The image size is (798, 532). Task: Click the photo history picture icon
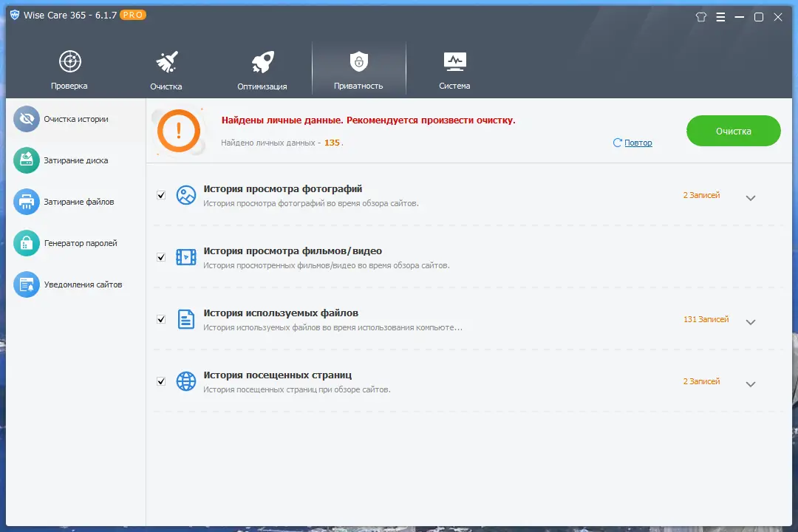coord(185,195)
